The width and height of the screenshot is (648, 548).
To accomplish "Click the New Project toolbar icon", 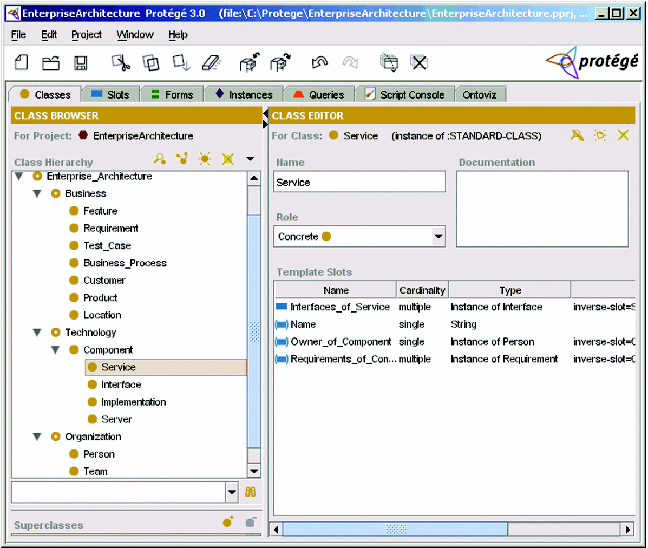I will coord(22,63).
